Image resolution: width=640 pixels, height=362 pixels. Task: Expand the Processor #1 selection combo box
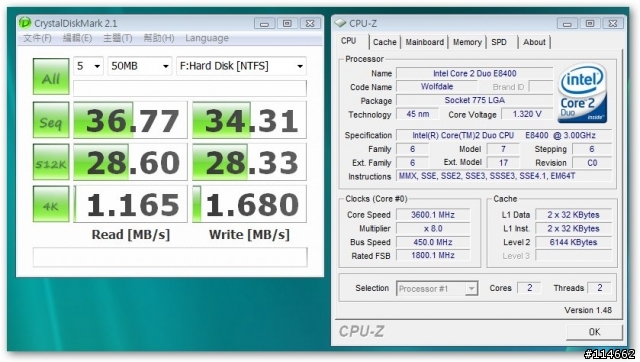tap(437, 289)
